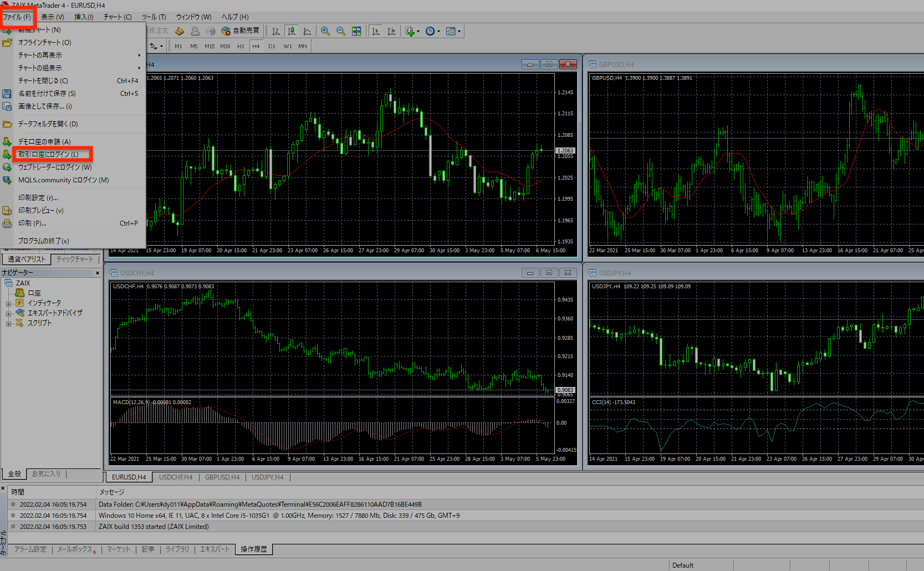Viewport: 924px width, 571px height.
Task: Select the D1 timeframe button
Action: (272, 46)
